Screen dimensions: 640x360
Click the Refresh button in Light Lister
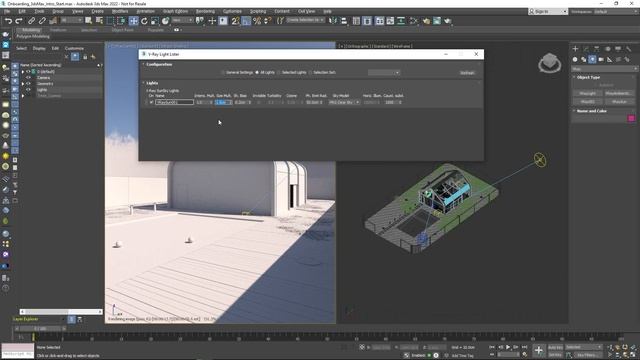pos(467,73)
